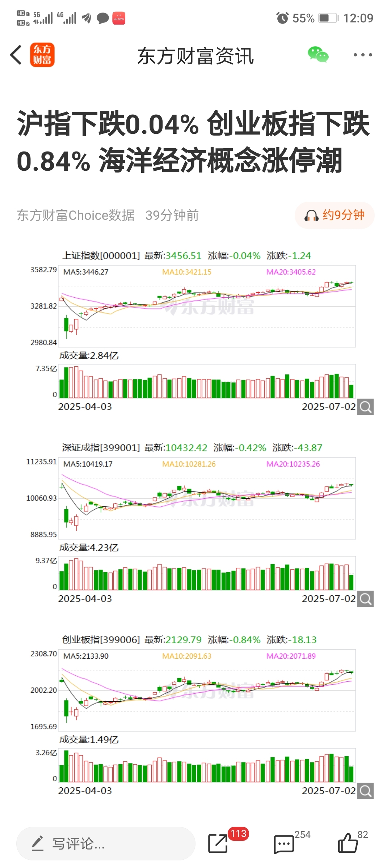Tap the 创业板指[399006] chart title
Image resolution: width=391 pixels, height=868 pixels.
[x=101, y=640]
